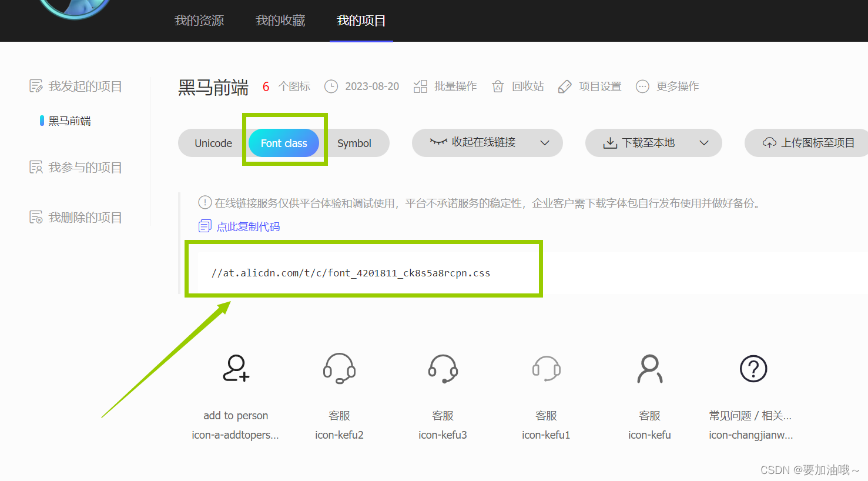
Task: Select the icon-kefu person icon
Action: click(649, 369)
